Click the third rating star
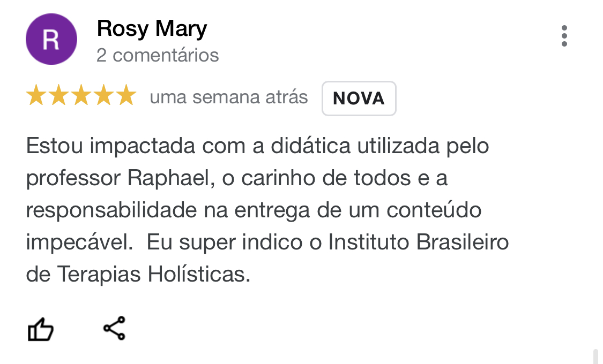 [x=81, y=96]
